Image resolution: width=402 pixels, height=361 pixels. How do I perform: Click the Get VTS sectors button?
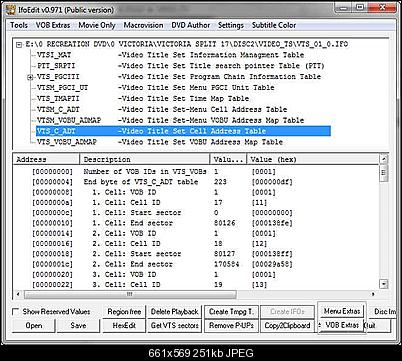[x=175, y=326]
